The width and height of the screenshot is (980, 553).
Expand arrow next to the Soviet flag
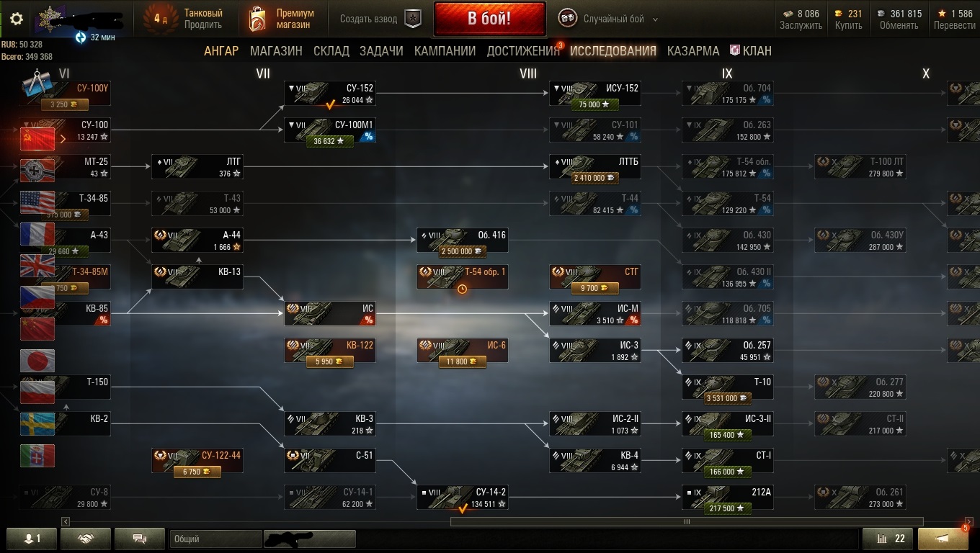63,138
